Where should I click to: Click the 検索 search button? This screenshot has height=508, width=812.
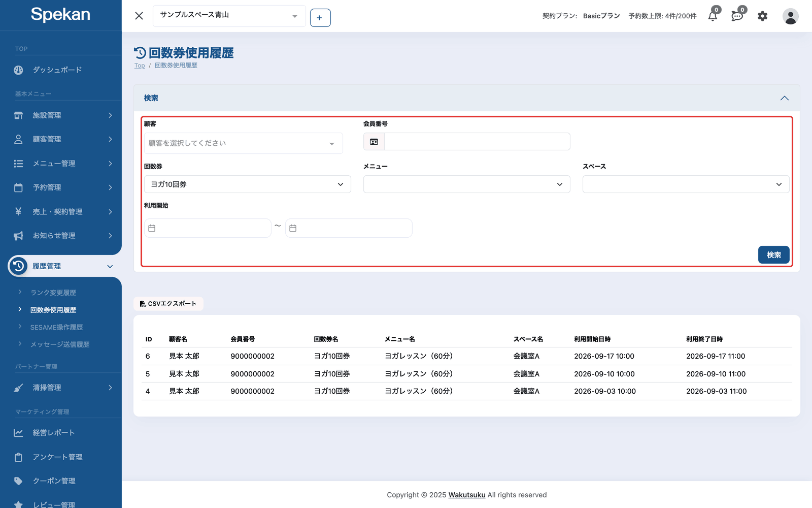click(x=774, y=255)
